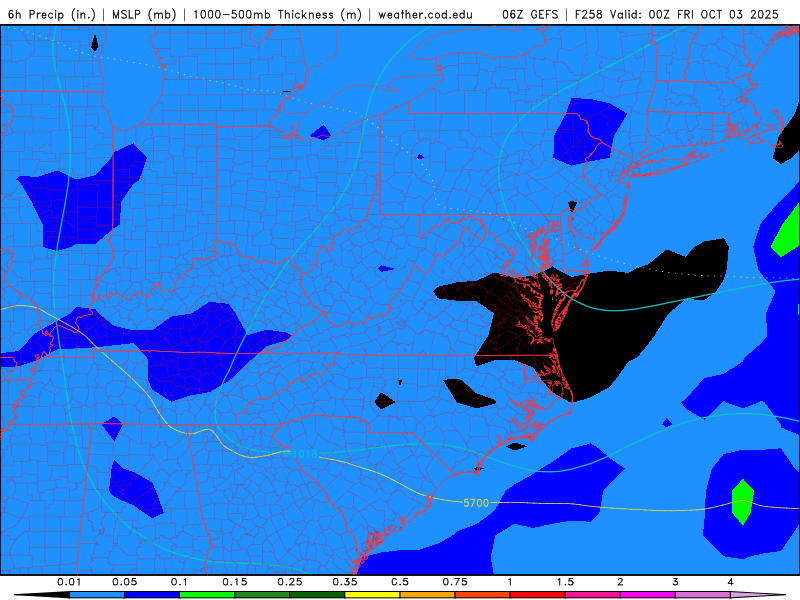Click the "6h Precip (in.)" title text
This screenshot has height=600, width=800.
52,14
